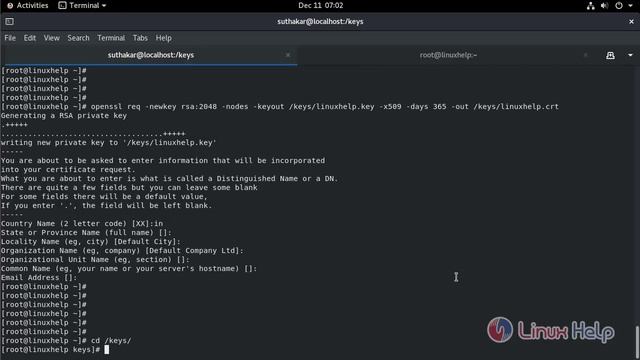The image size is (640, 360).
Task: Switch to root@linuxhelp:~ tab
Action: (448, 55)
